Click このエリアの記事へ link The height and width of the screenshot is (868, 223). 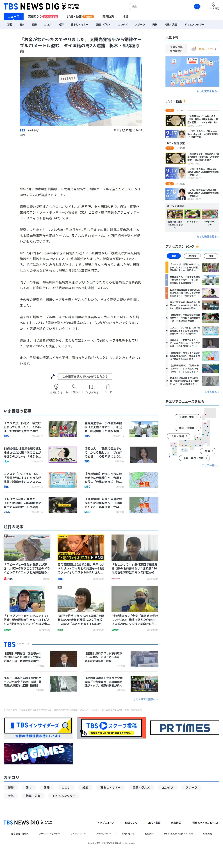145,699
